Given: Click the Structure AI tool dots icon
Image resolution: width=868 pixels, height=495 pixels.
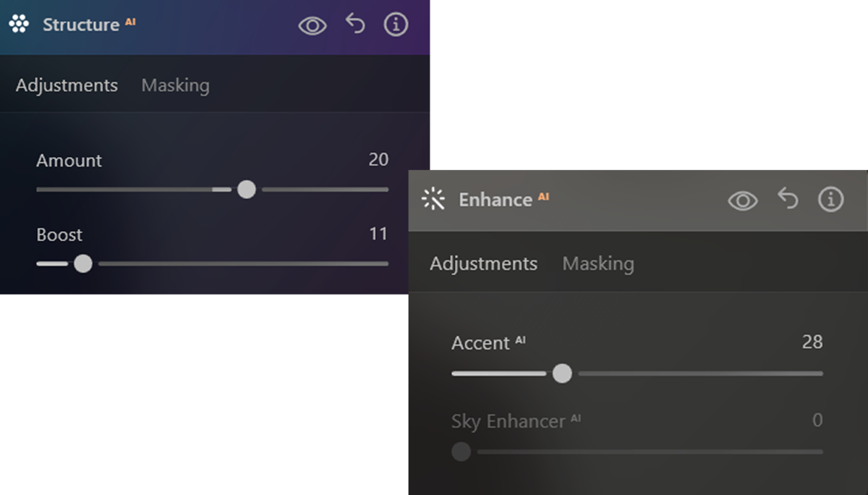Looking at the screenshot, I should coord(19,25).
